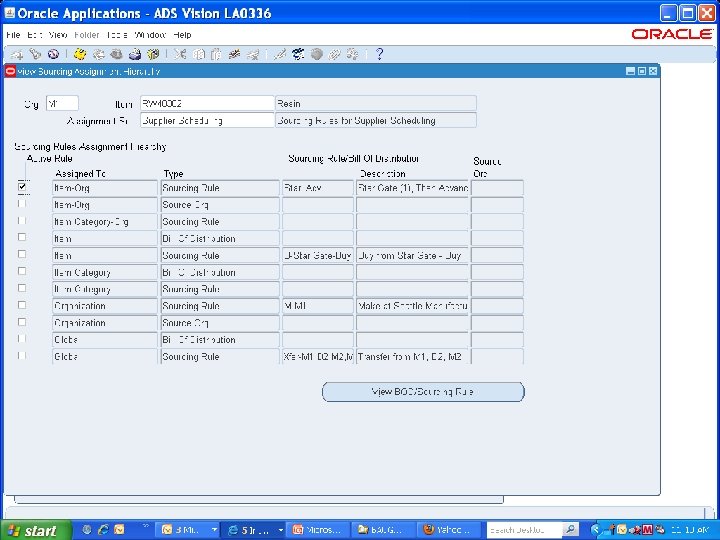Click the Print toolbar icon
The height and width of the screenshot is (540, 720).
[x=135, y=54]
